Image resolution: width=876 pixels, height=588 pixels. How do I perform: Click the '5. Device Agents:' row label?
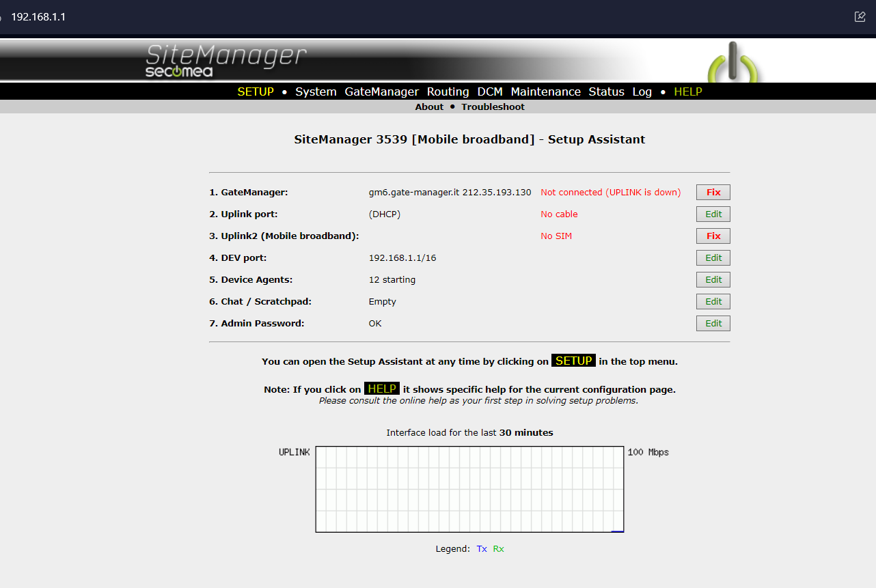click(251, 280)
